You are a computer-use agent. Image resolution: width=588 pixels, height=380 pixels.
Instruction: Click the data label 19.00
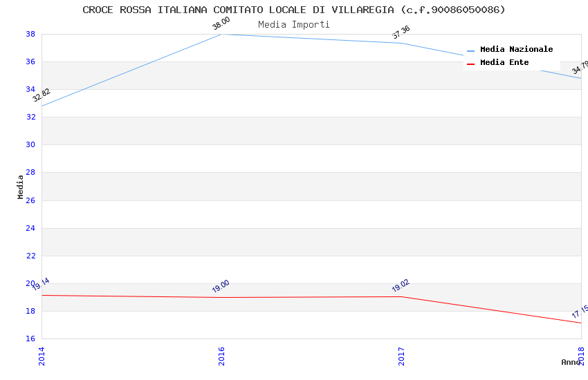[x=221, y=286]
